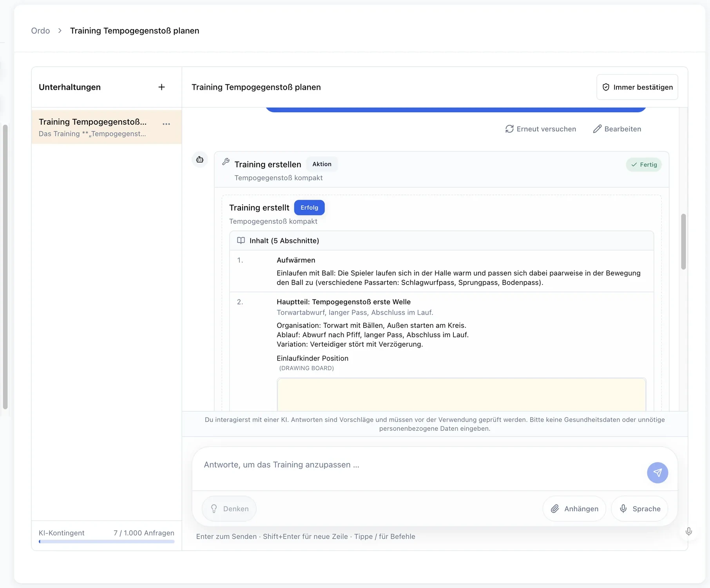This screenshot has width=710, height=588.
Task: Click Erneut versuchen to retry
Action: [540, 129]
